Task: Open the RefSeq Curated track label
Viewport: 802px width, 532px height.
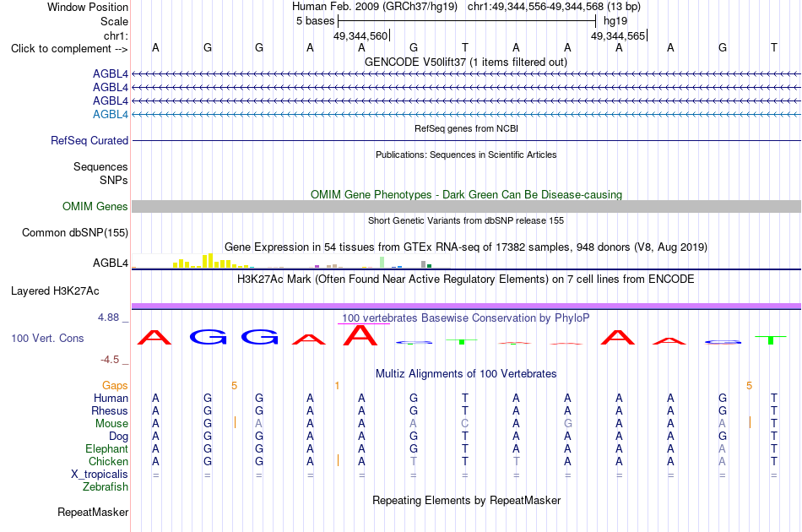Action: click(89, 141)
